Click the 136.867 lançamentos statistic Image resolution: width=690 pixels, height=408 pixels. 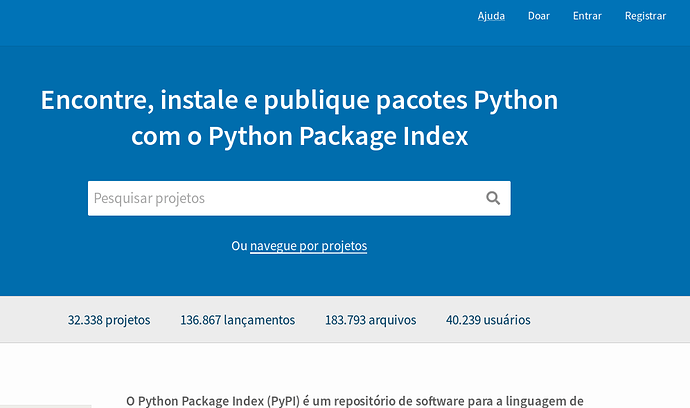[x=238, y=320]
